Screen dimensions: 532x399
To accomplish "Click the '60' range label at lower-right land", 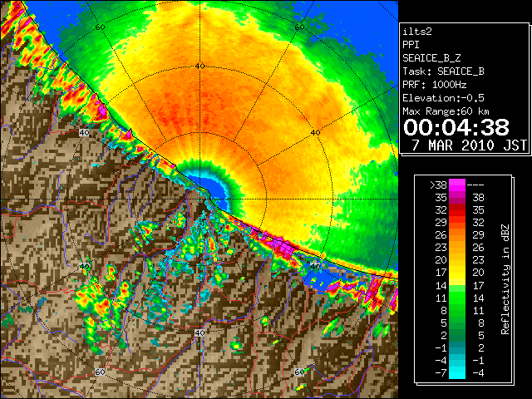I will pyautogui.click(x=299, y=372).
